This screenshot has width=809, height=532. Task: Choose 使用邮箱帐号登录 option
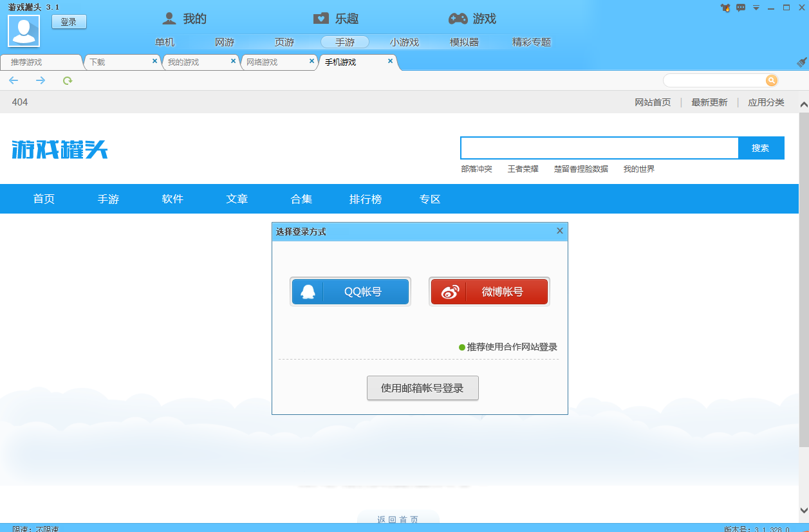(422, 388)
